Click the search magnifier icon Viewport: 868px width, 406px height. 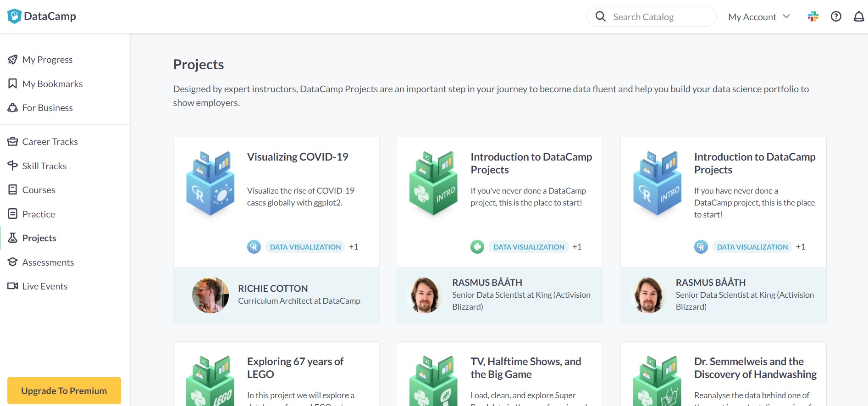[x=601, y=17]
